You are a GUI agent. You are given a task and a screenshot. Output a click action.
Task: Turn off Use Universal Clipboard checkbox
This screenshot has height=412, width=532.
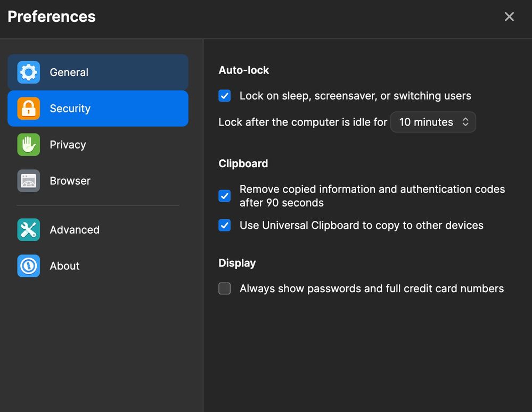[225, 225]
